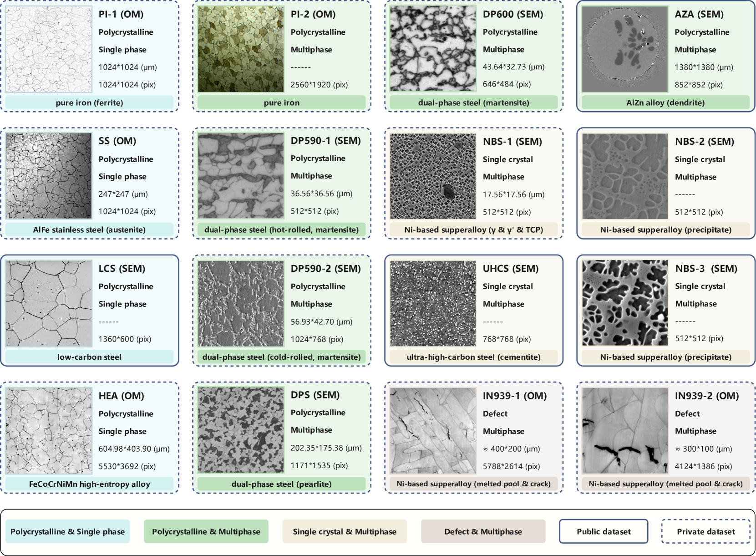Click the "pure iron (ferrite)" caption bar
The image size is (756, 556).
click(x=89, y=102)
